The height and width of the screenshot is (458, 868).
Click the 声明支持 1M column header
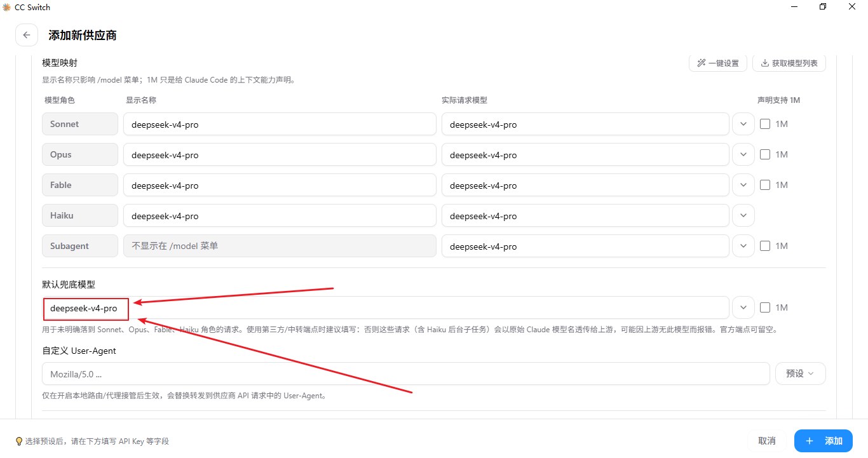(x=778, y=100)
